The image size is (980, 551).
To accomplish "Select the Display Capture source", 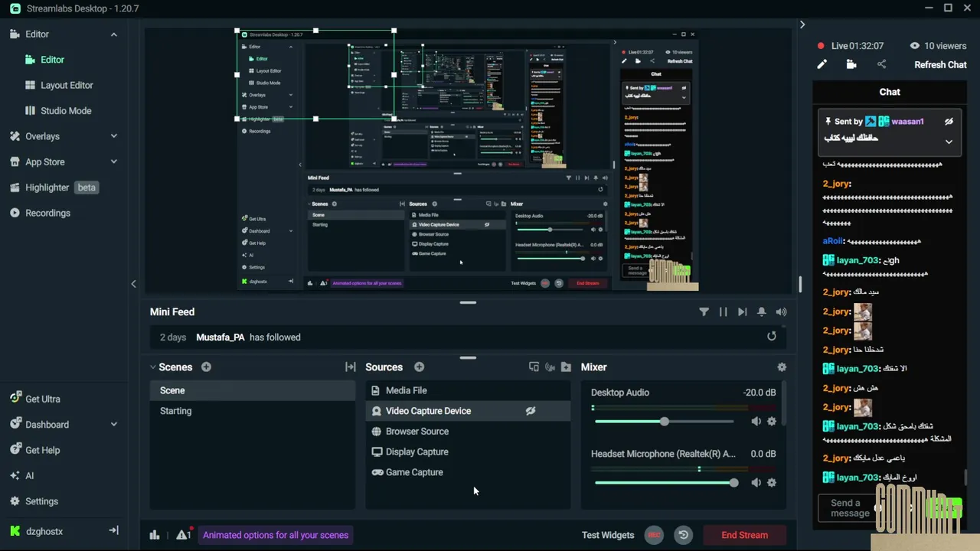I will (468, 452).
